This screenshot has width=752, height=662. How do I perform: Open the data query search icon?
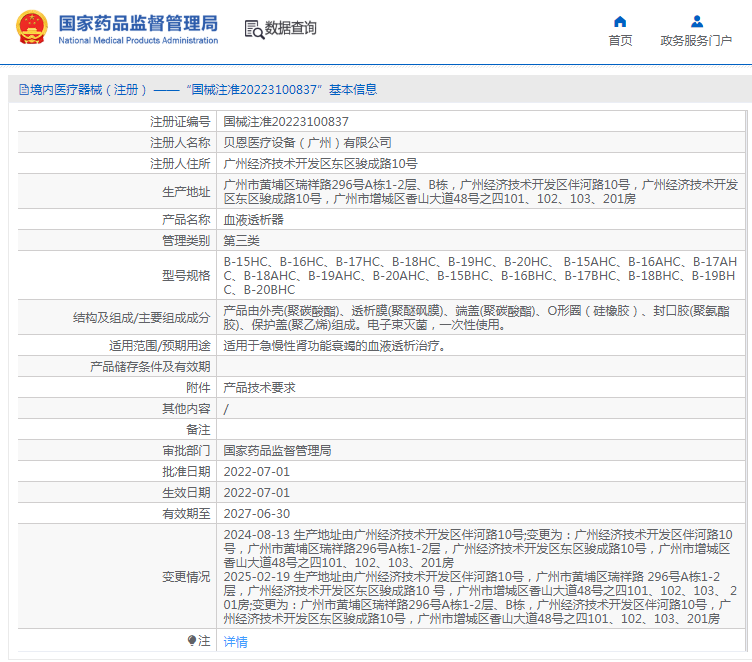point(254,29)
